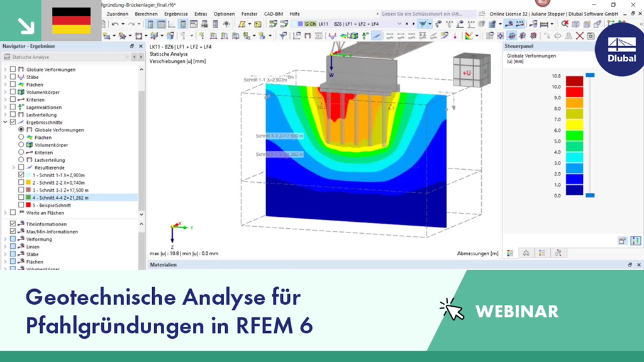Click the rainbow color scale icon in toolbar

tap(469, 36)
